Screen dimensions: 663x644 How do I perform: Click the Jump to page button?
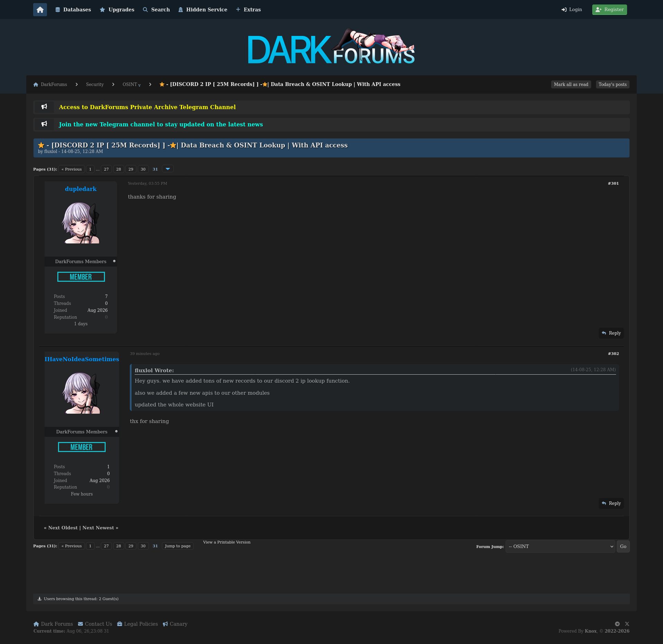point(178,546)
